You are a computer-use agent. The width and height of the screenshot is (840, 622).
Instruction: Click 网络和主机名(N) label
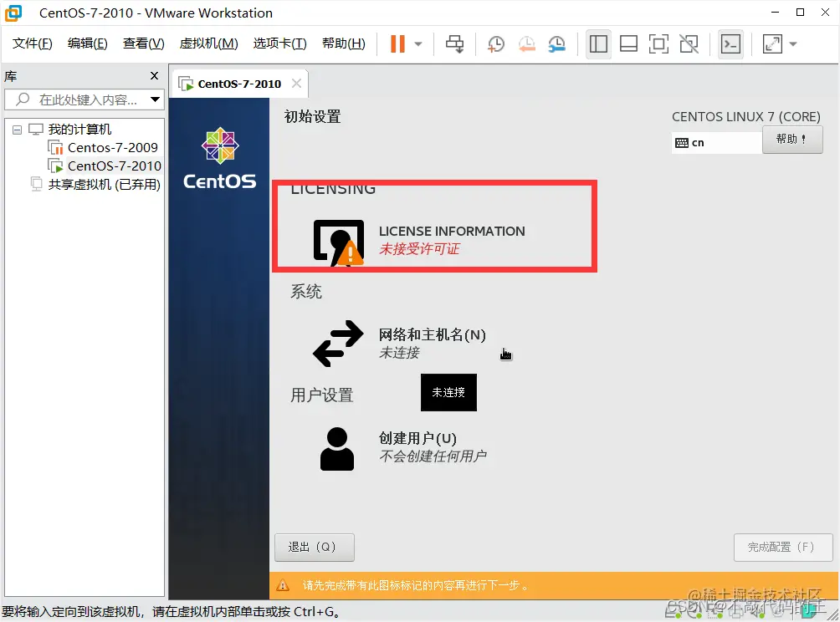[x=433, y=334]
